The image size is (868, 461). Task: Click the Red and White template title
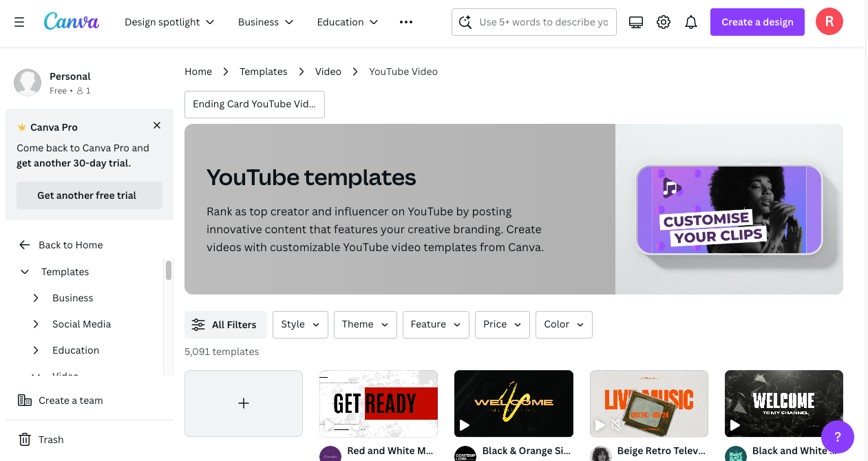(390, 451)
